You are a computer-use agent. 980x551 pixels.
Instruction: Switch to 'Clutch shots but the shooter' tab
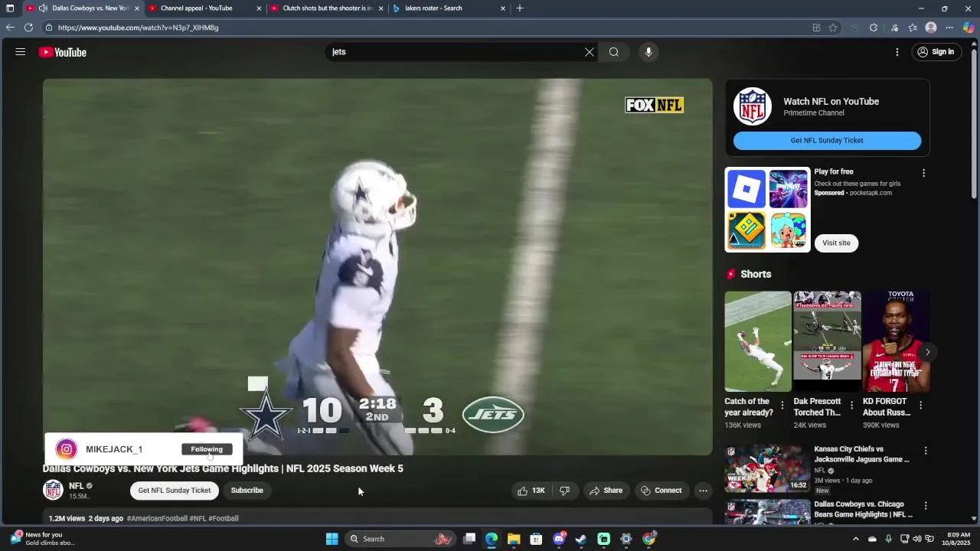coord(328,8)
